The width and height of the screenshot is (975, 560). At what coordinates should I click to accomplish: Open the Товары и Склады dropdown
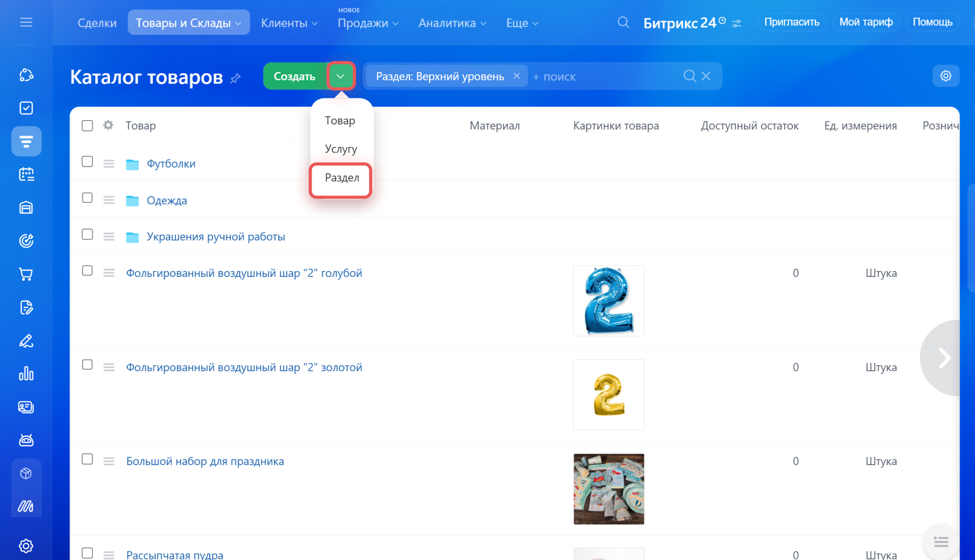[189, 23]
